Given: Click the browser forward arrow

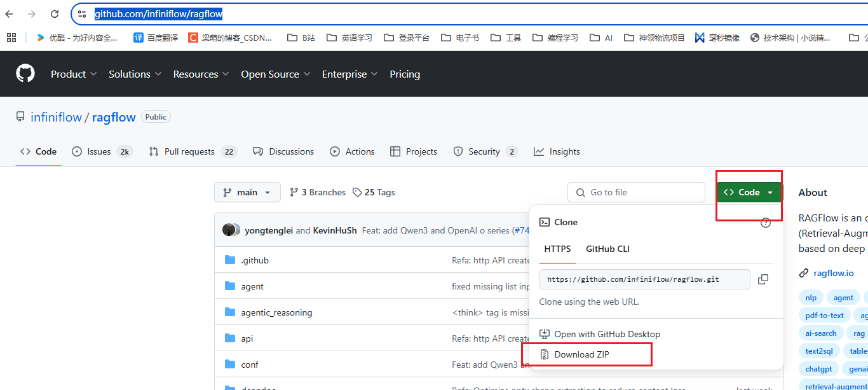Looking at the screenshot, I should [32, 13].
